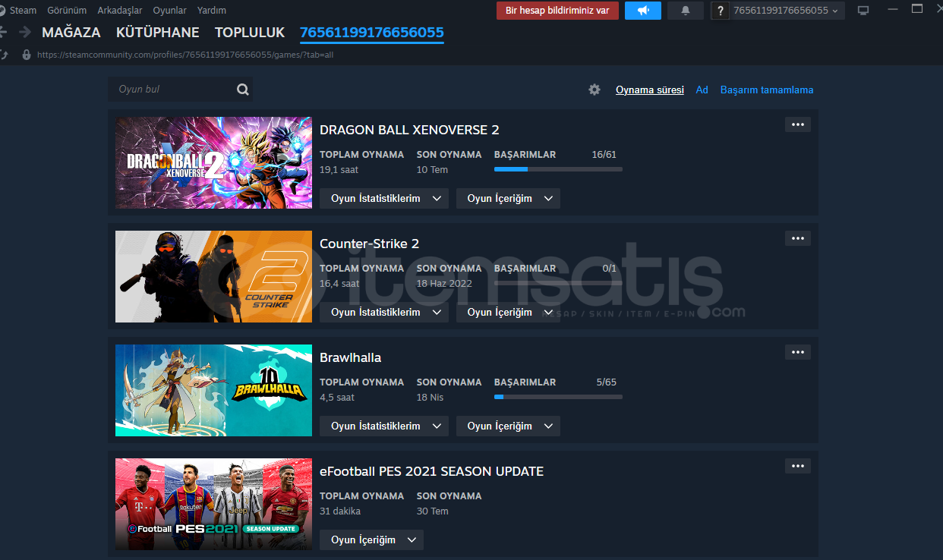Click the 0/1 achievements count
Image resolution: width=943 pixels, height=560 pixels.
coord(610,268)
